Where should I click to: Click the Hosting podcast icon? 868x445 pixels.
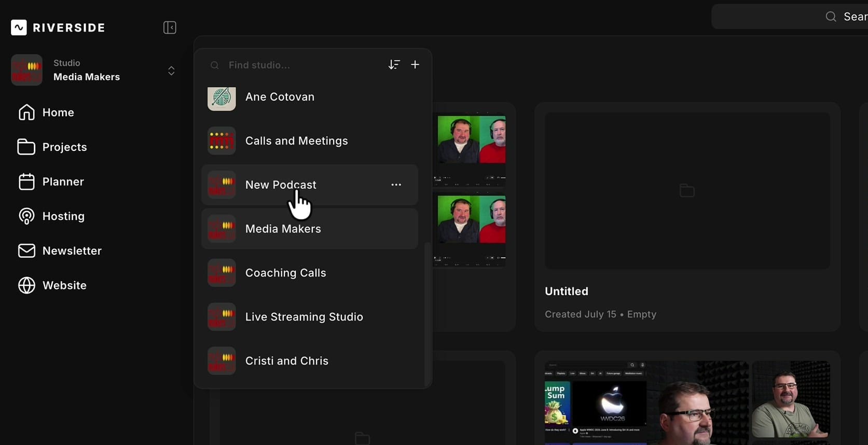(26, 216)
